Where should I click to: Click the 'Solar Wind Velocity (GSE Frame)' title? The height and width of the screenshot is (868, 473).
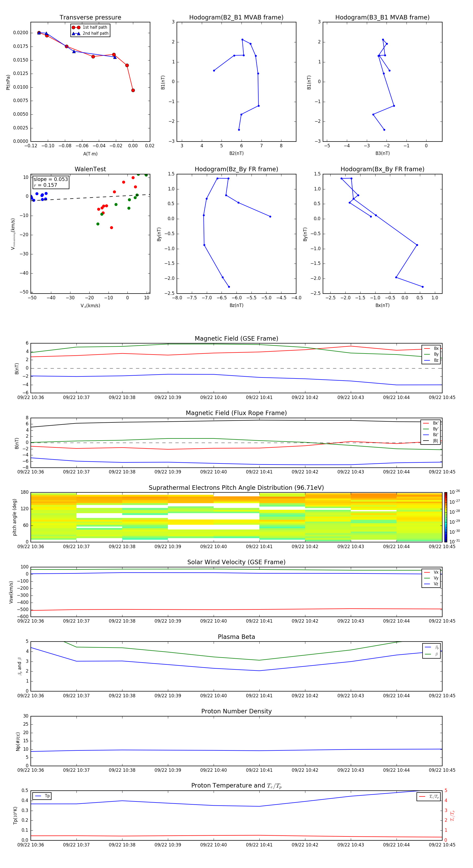pos(236,562)
